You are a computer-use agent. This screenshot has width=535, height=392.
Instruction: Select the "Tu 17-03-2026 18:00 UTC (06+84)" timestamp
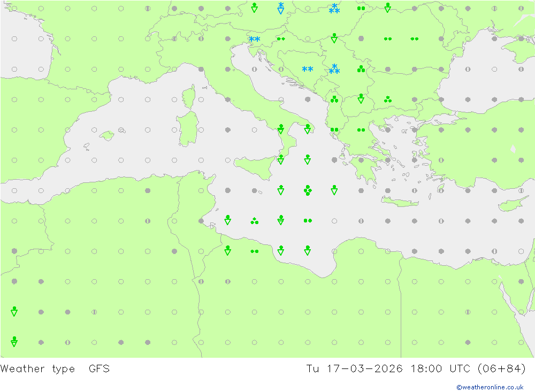(x=416, y=369)
